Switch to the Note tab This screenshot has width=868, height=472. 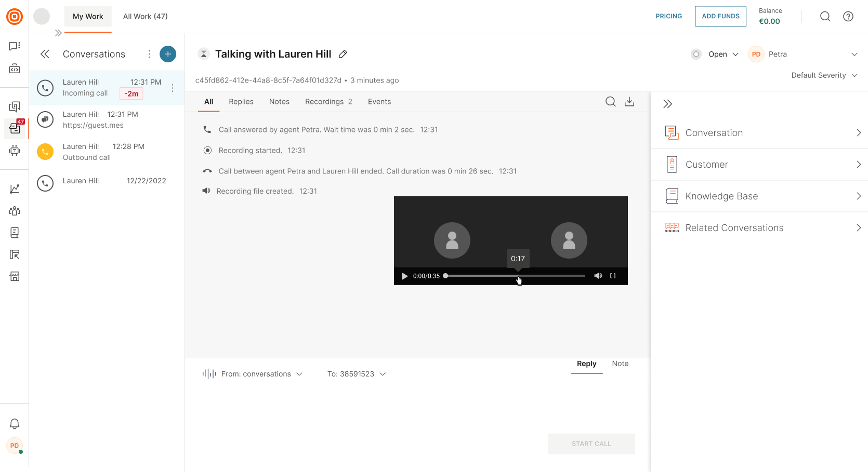point(620,364)
